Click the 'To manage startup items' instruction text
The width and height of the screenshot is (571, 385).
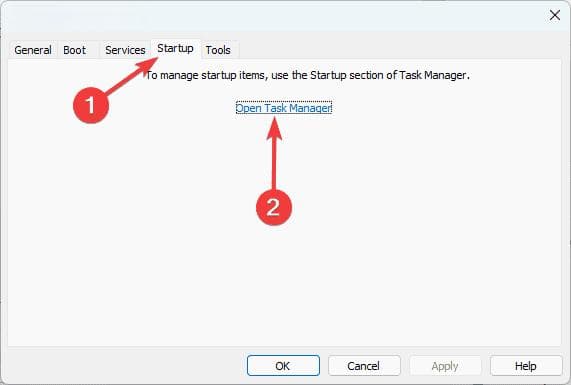pyautogui.click(x=308, y=75)
